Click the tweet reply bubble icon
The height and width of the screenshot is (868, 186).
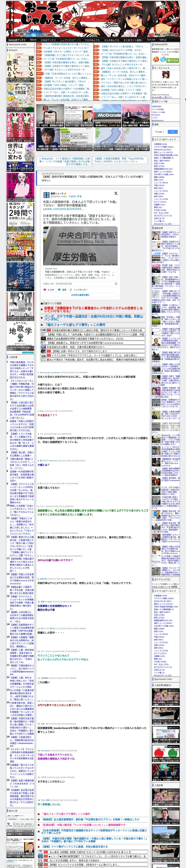click(59, 289)
